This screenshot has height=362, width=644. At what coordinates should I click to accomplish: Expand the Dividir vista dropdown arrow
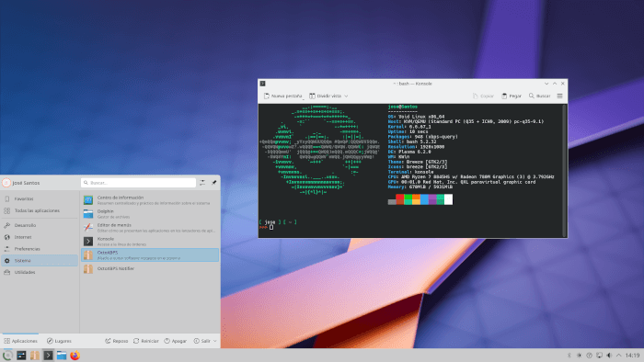pos(346,96)
